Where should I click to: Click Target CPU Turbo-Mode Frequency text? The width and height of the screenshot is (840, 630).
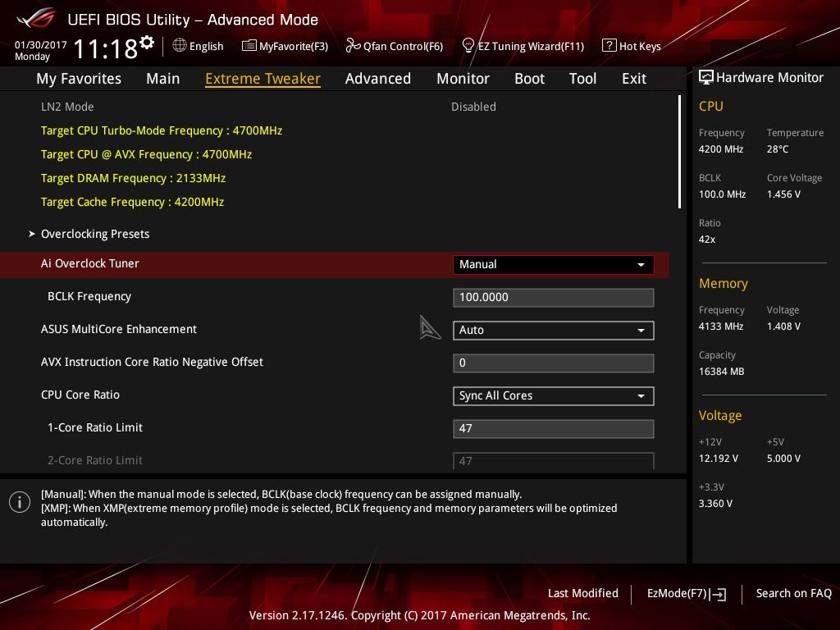pos(162,130)
